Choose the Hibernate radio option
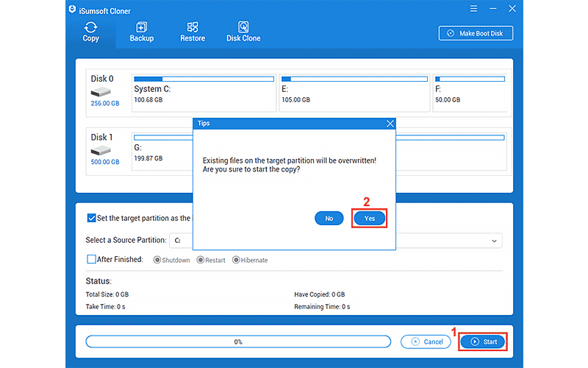 click(x=236, y=260)
